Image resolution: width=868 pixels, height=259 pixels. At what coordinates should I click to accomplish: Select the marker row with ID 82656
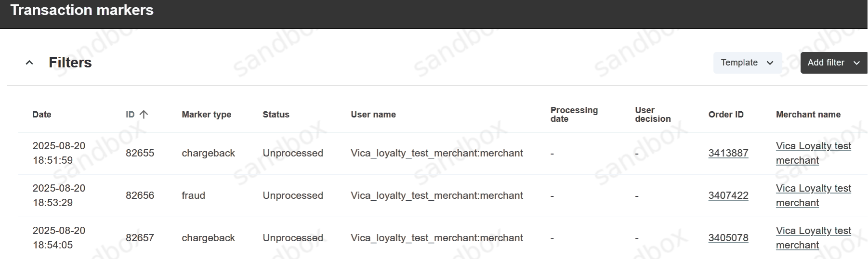[140, 195]
